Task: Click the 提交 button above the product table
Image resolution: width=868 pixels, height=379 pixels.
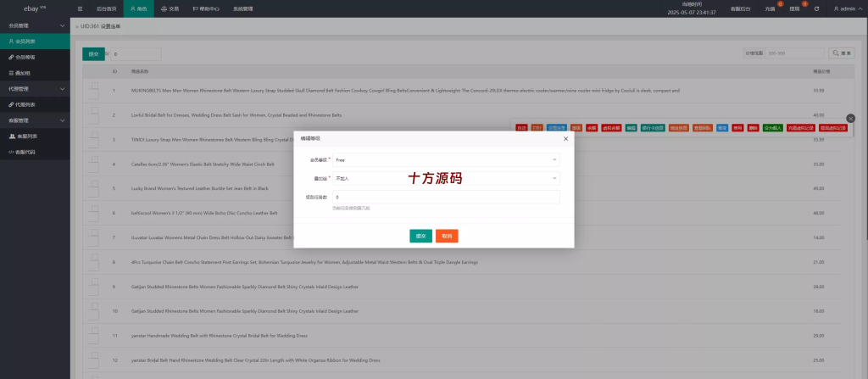Action: click(x=93, y=53)
